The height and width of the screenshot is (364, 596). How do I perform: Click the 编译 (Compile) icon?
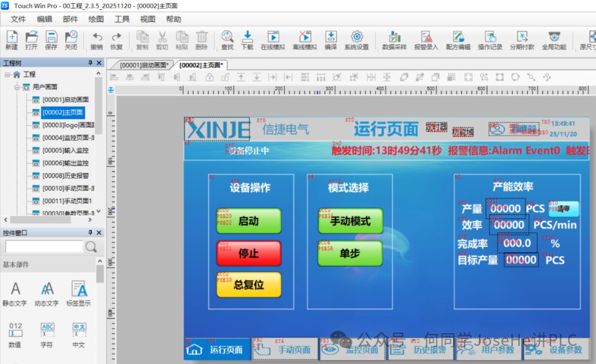331,40
